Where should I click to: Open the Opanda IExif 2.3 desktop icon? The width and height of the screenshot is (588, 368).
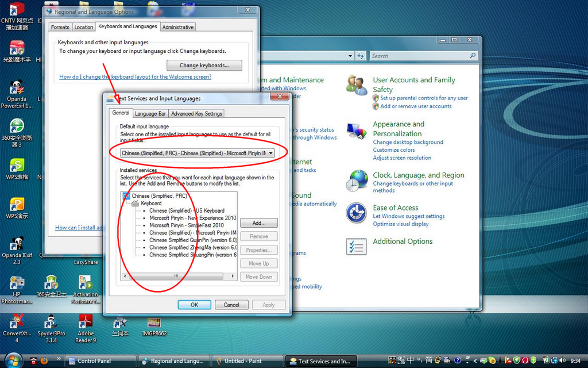point(17,251)
